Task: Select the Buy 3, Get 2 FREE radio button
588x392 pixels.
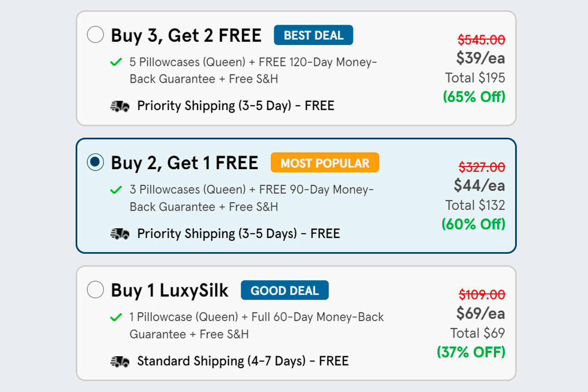Action: pos(95,35)
